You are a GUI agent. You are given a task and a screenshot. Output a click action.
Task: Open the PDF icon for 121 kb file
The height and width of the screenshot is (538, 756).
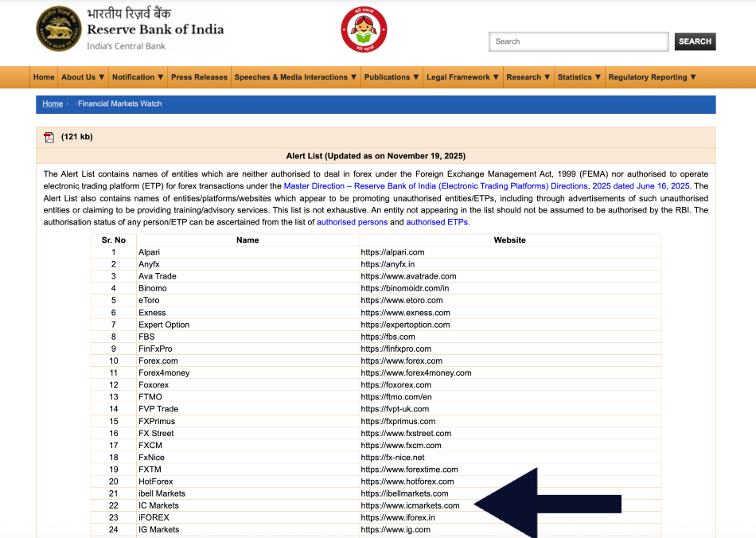(49, 138)
